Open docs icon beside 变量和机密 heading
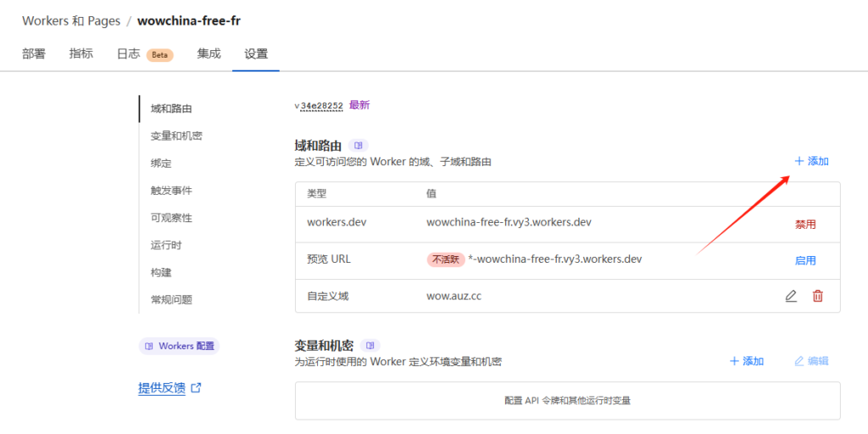868x434 pixels. [x=370, y=346]
